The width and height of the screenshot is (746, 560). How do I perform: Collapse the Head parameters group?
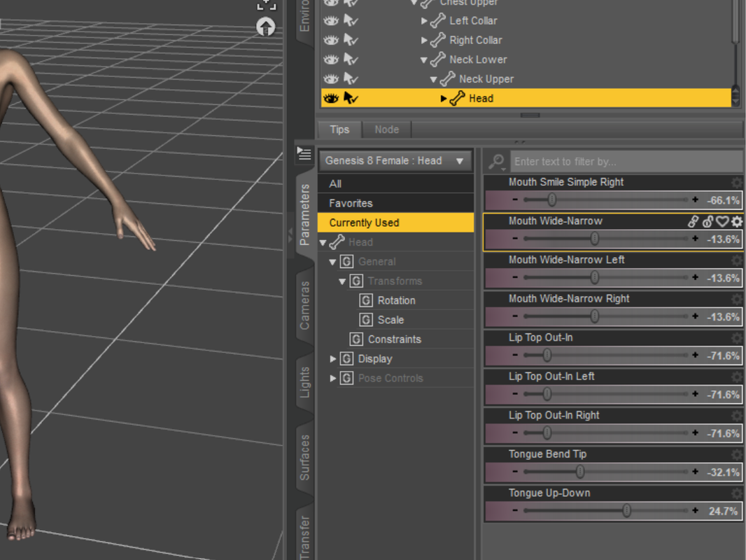(x=323, y=243)
